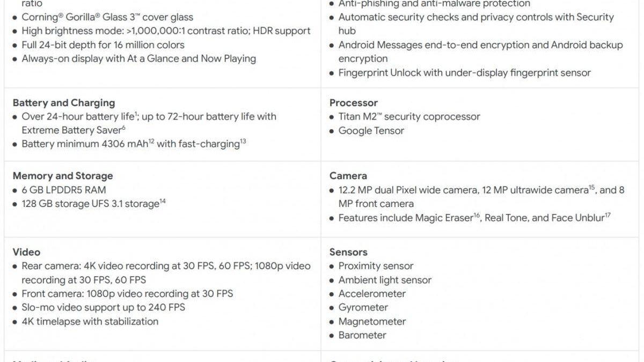Screen dimensions: 644x362
Task: Open footnote 13 after fast-charging
Action: [x=243, y=141]
